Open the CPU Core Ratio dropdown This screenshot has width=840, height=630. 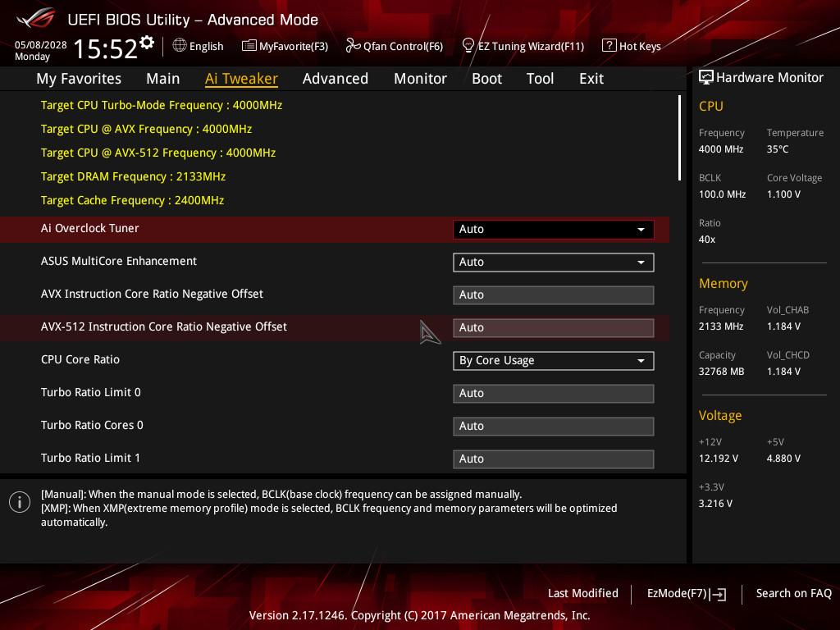pos(553,361)
